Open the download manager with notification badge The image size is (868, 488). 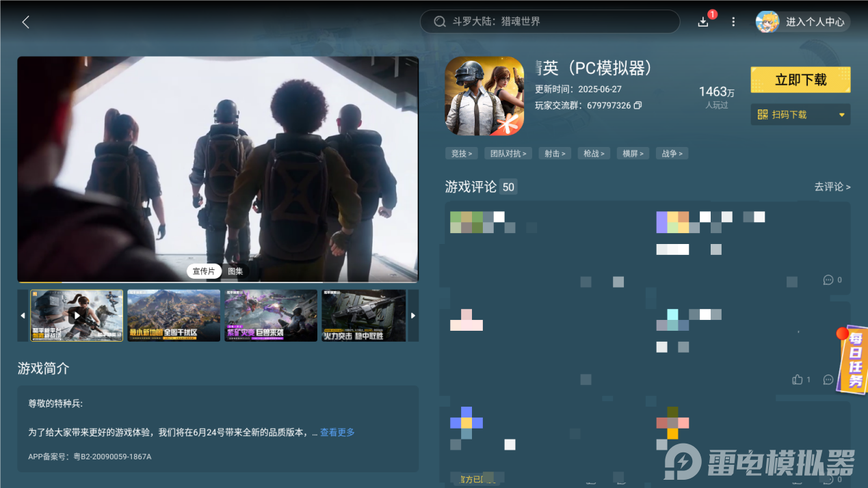point(703,22)
